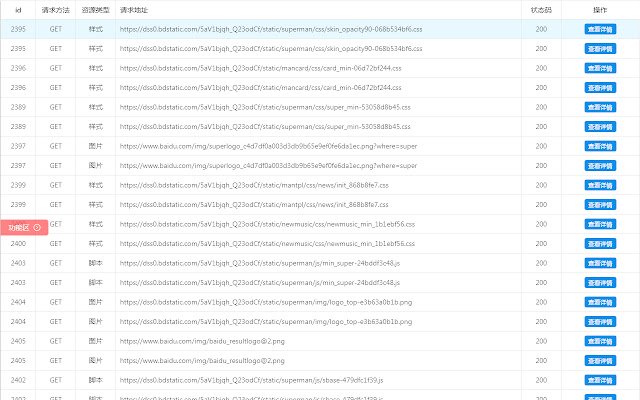Click the arrow icon inside the 功能区 button
The width and height of the screenshot is (640, 400).
click(37, 227)
